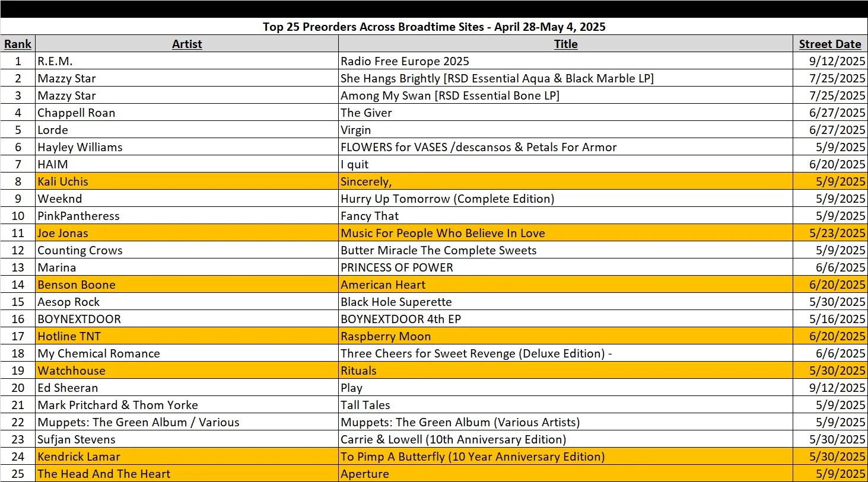Click the 5/23/2025 street date cell
The image size is (868, 482).
(x=830, y=233)
